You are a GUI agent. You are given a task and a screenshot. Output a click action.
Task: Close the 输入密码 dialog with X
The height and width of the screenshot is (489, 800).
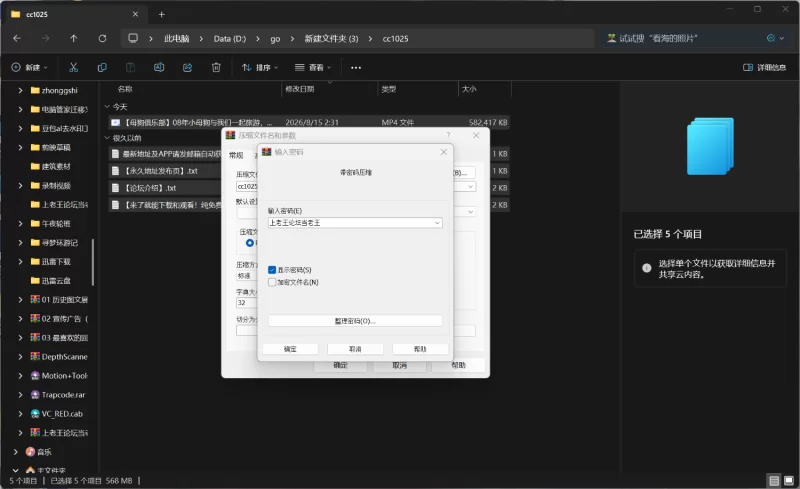pyautogui.click(x=443, y=152)
